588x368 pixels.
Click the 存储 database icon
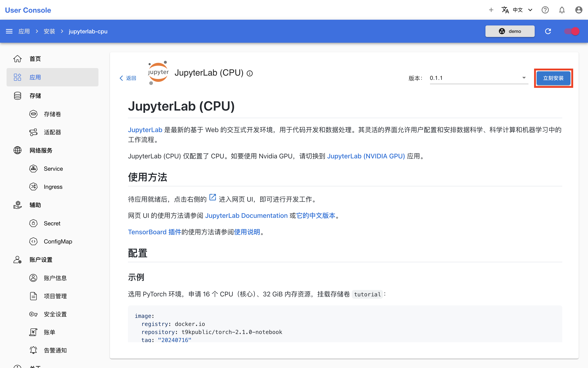point(18,96)
